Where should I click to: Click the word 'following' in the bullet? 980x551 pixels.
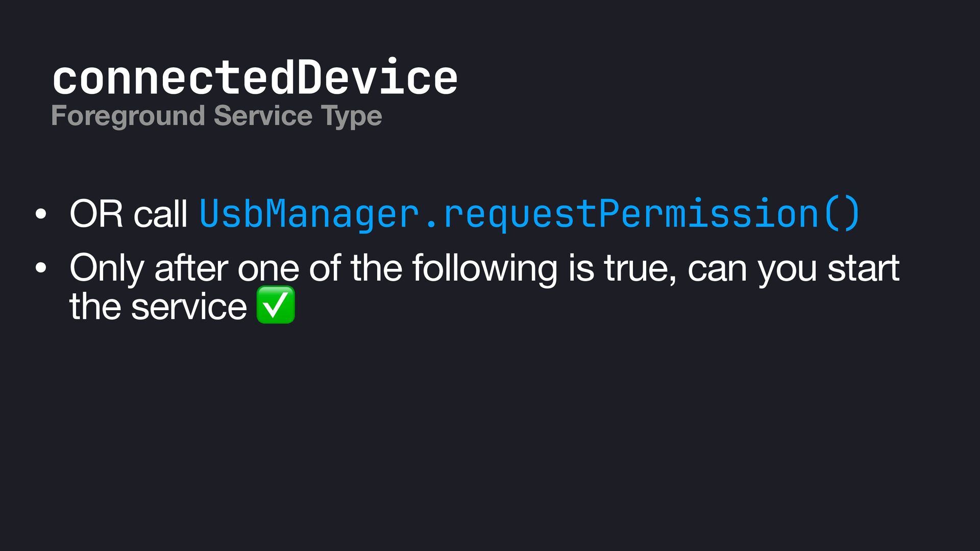(x=484, y=268)
